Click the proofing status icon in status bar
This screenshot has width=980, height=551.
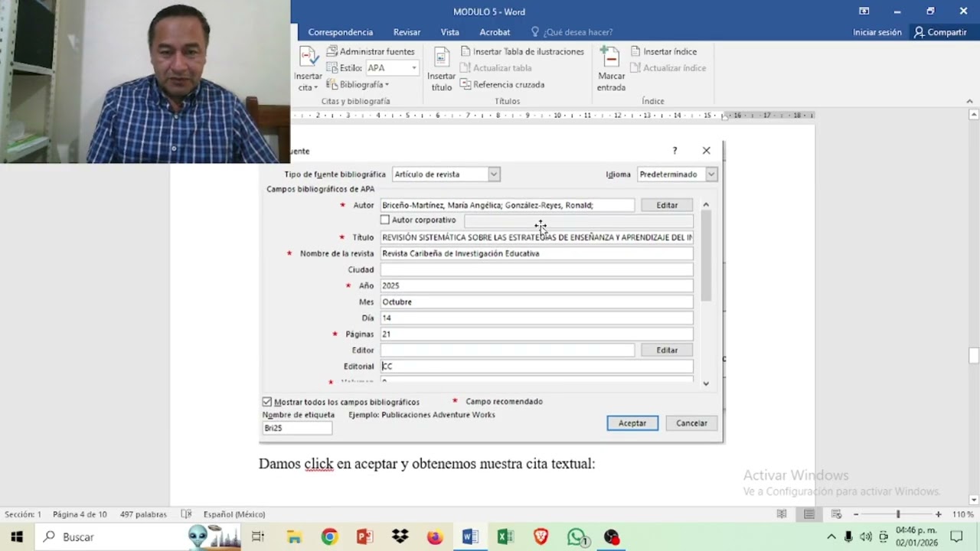tap(186, 514)
